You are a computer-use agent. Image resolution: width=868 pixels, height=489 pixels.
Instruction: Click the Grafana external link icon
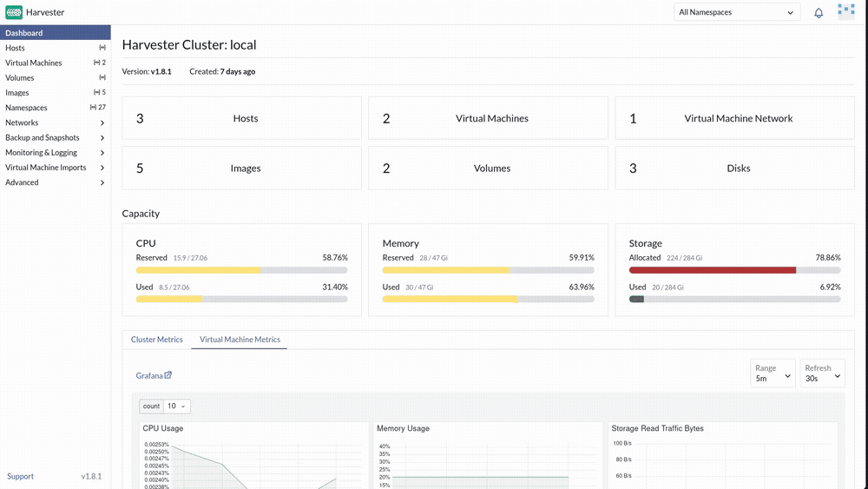[x=168, y=375]
